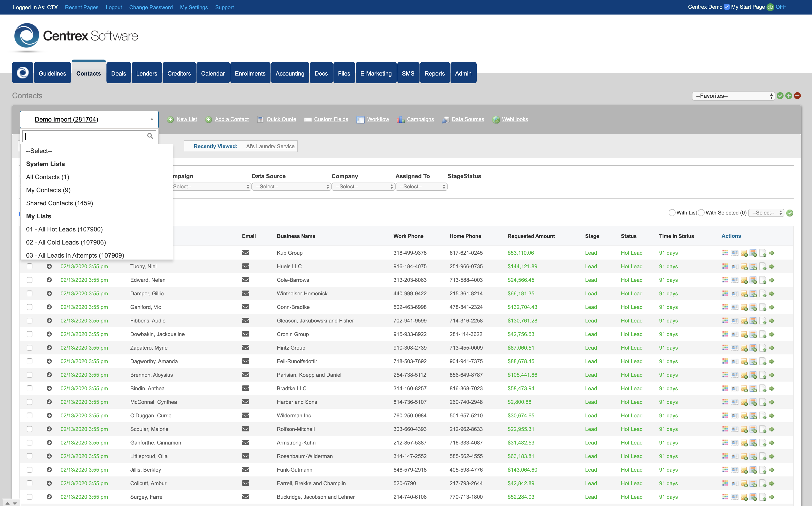Check the box for Jillis, Berkley row

coord(30,469)
